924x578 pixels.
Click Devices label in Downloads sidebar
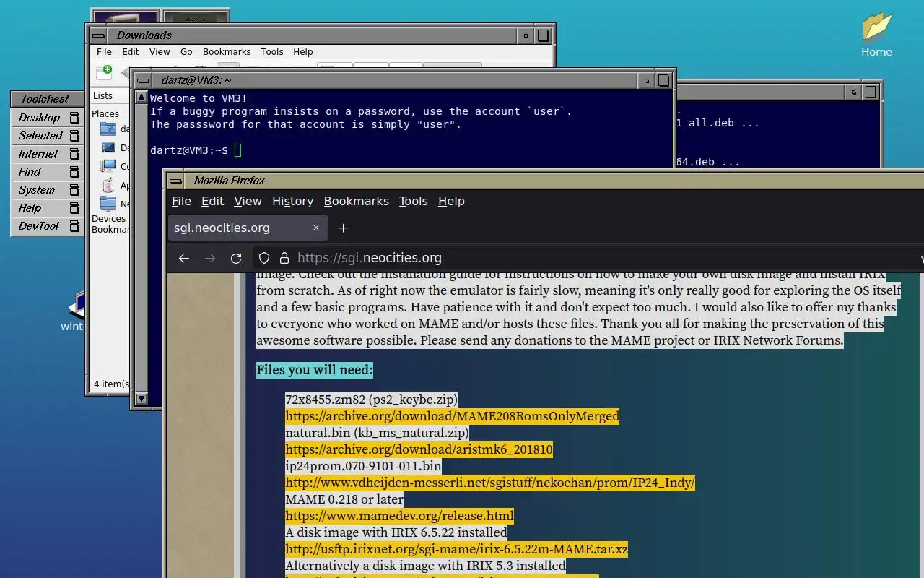click(109, 218)
